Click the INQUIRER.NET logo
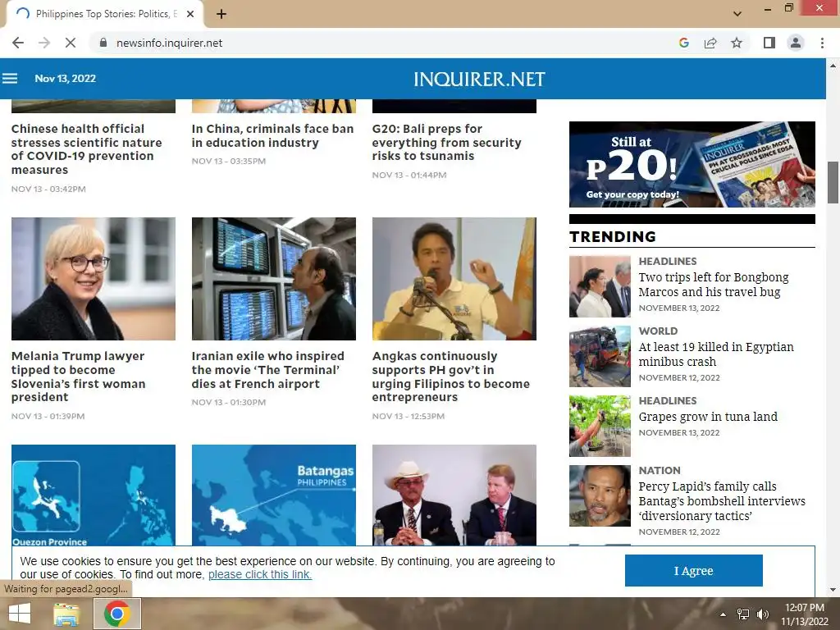Image resolution: width=840 pixels, height=630 pixels. click(479, 80)
